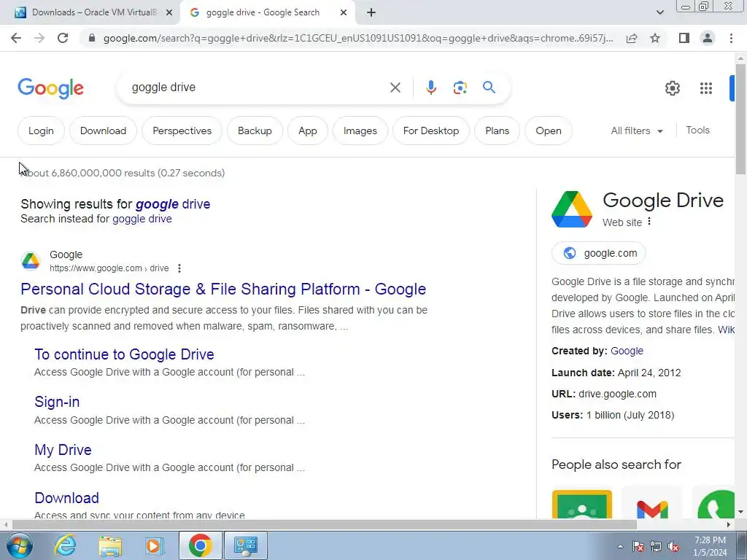The image size is (747, 560).
Task: Open search Tools options
Action: tap(697, 130)
